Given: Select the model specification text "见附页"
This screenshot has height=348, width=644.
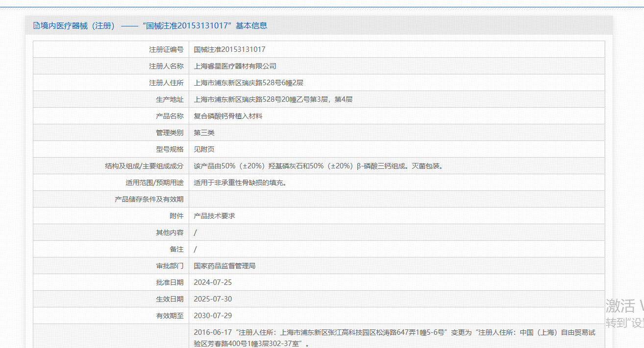Looking at the screenshot, I should point(204,149).
